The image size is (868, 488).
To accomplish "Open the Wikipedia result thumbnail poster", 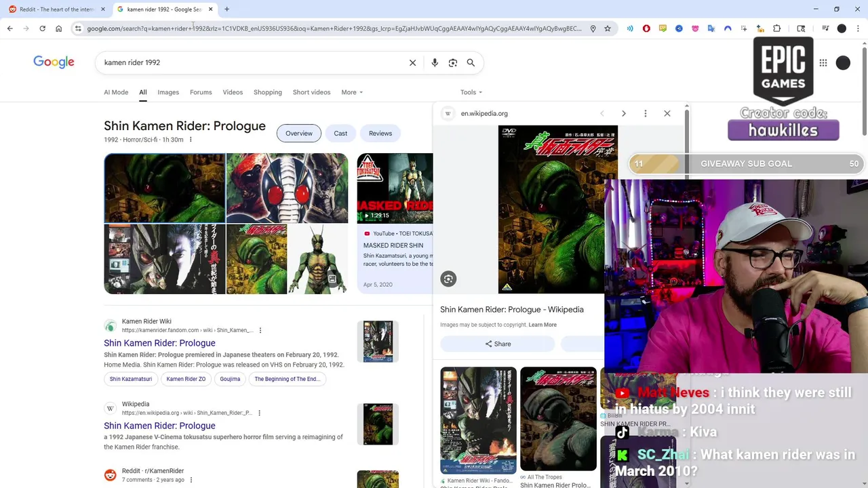I will click(x=378, y=424).
